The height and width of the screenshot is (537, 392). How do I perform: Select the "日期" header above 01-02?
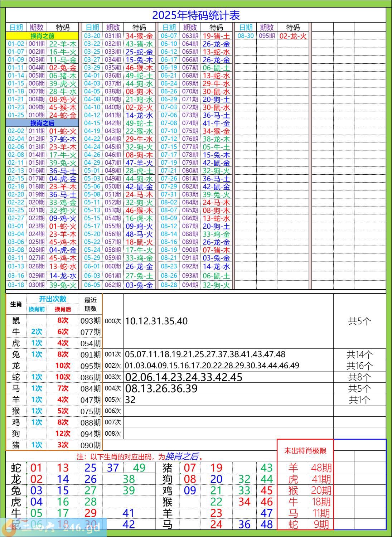16,28
